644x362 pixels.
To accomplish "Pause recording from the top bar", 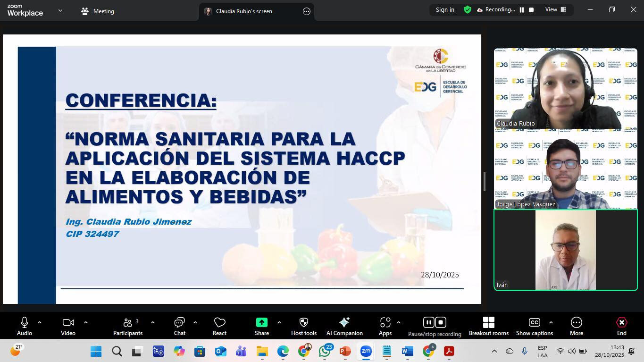I will click(x=522, y=9).
